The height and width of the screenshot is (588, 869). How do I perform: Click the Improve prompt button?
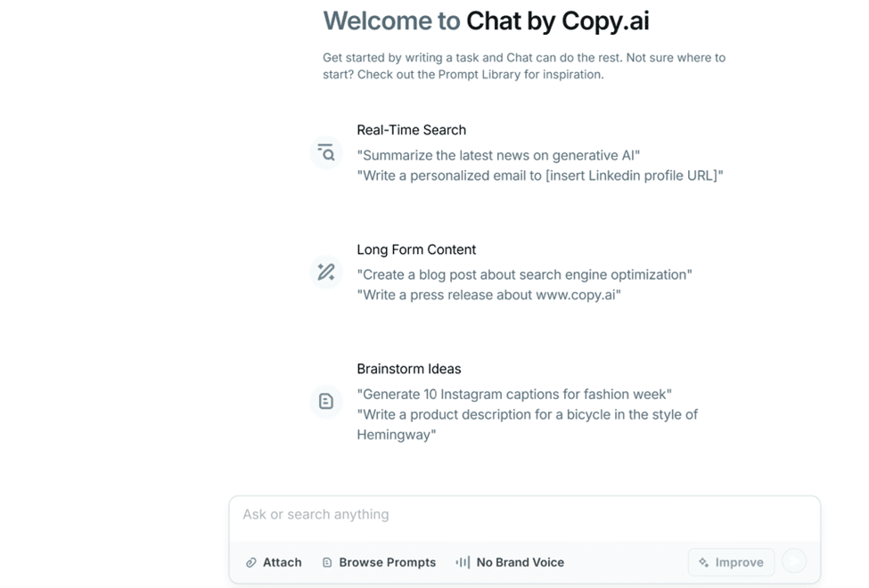pyautogui.click(x=731, y=562)
